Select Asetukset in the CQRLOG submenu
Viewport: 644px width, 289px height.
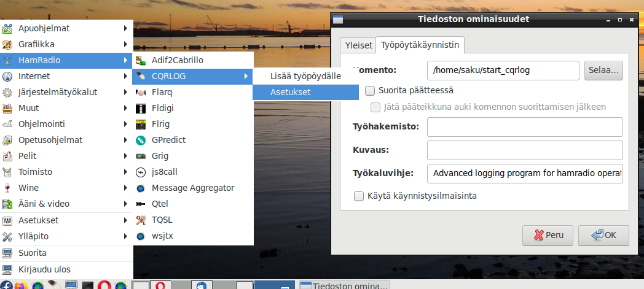[x=305, y=92]
